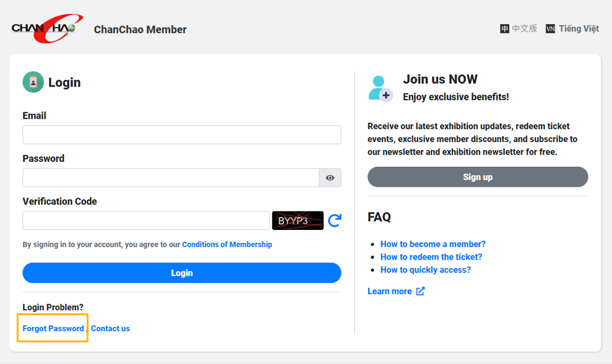Viewport: 612px width, 364px height.
Task: Click the Join us person-plus icon
Action: click(x=380, y=88)
